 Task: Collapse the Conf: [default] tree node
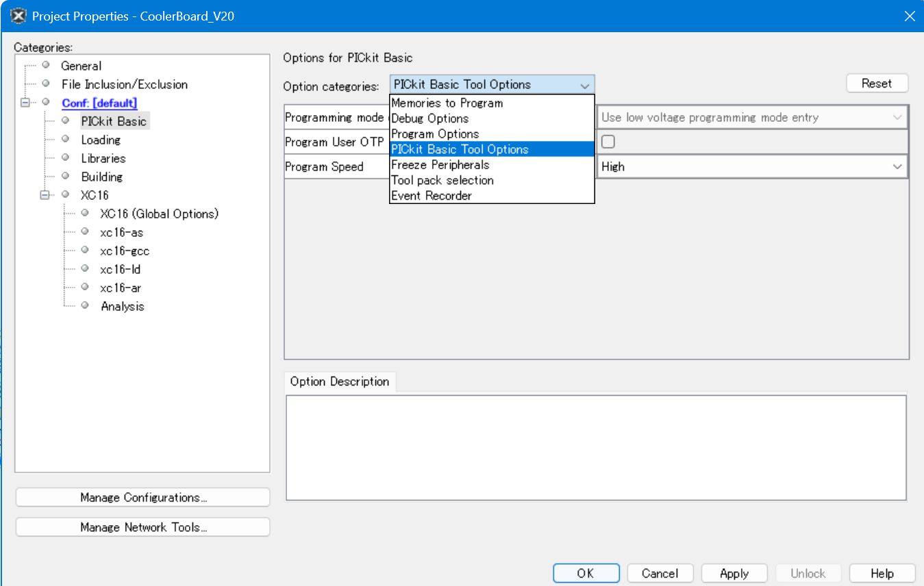(x=26, y=103)
